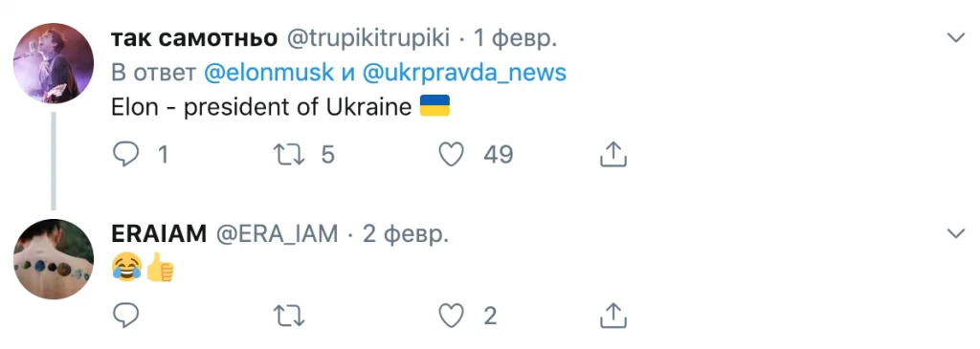Open the @ERA_IAM handle
The width and height of the screenshot is (980, 349).
click(x=277, y=235)
